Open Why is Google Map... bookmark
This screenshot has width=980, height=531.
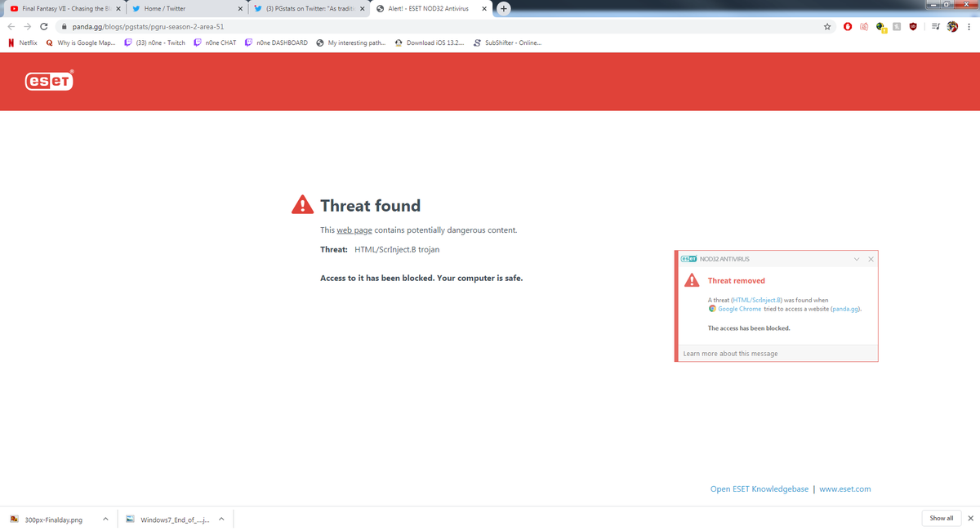81,42
